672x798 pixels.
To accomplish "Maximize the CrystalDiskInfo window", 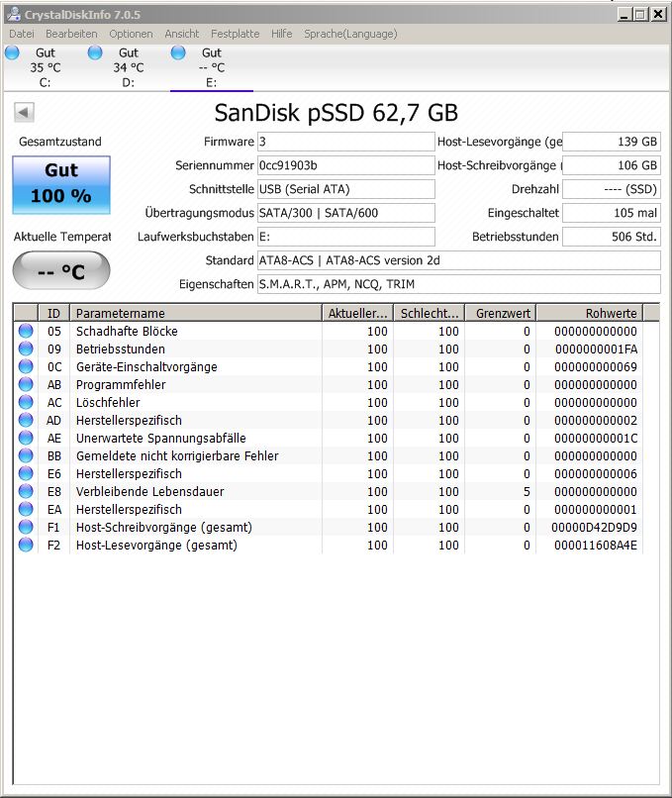I will [640, 14].
